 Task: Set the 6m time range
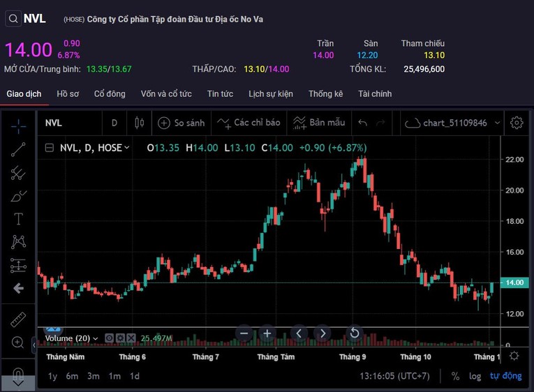pos(72,376)
